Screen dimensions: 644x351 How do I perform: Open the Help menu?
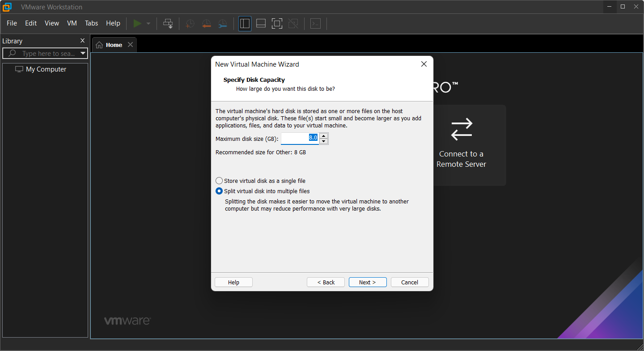pyautogui.click(x=113, y=23)
